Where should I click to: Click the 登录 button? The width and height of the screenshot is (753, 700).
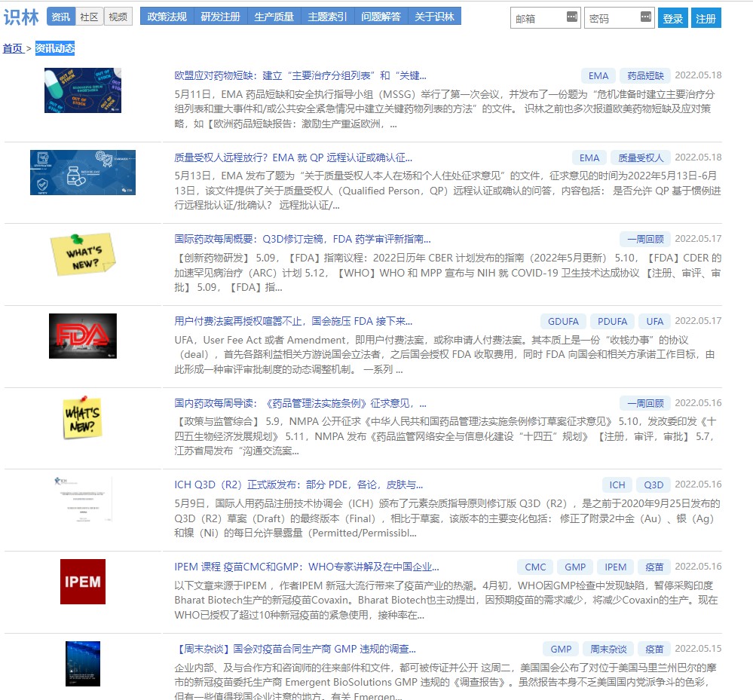pyautogui.click(x=673, y=18)
